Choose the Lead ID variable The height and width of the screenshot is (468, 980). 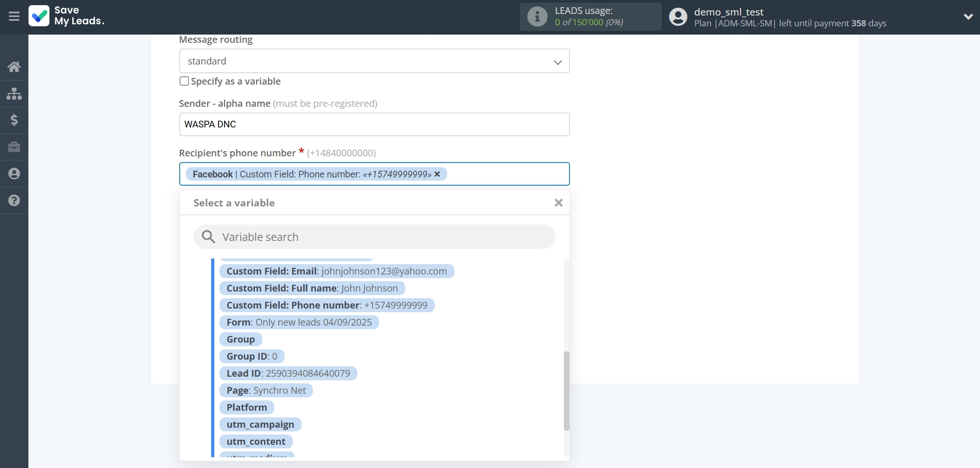click(288, 374)
